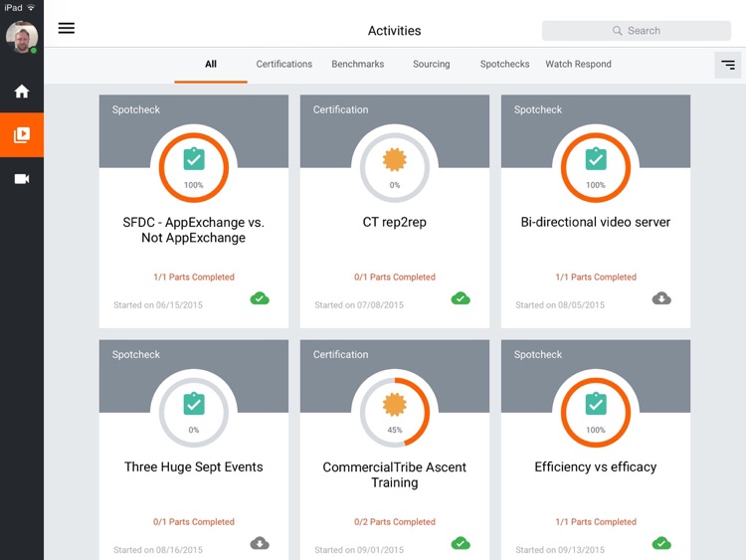This screenshot has height=560, width=746.
Task: Click the iPad Wi-Fi status icon
Action: (31, 8)
